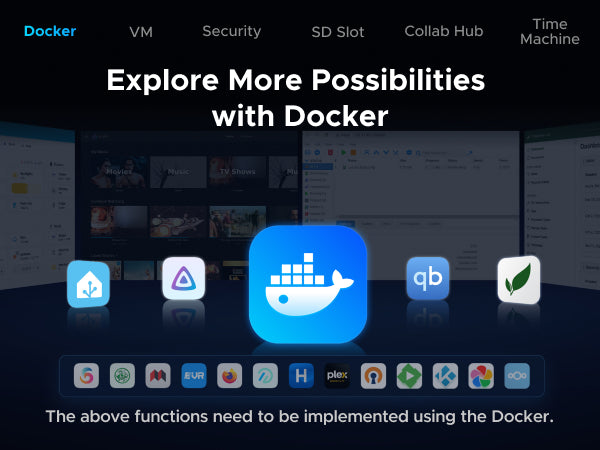Open the Home Assistant app icon

click(x=88, y=284)
